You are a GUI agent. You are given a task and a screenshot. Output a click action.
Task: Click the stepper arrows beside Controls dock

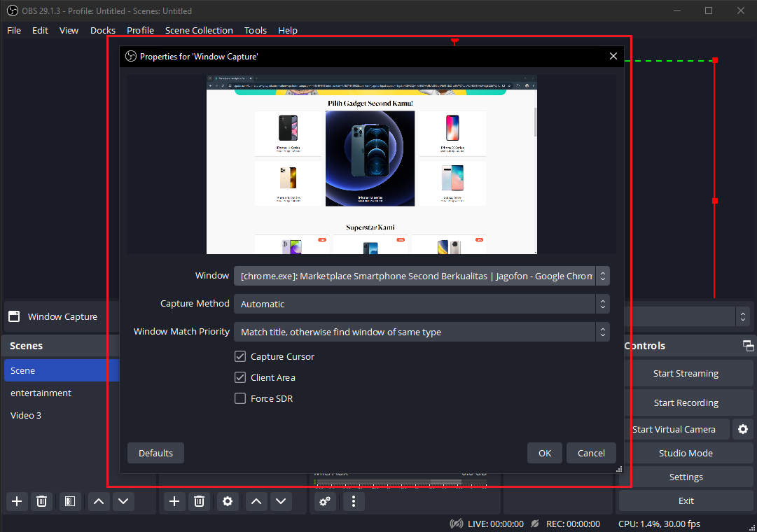point(743,316)
